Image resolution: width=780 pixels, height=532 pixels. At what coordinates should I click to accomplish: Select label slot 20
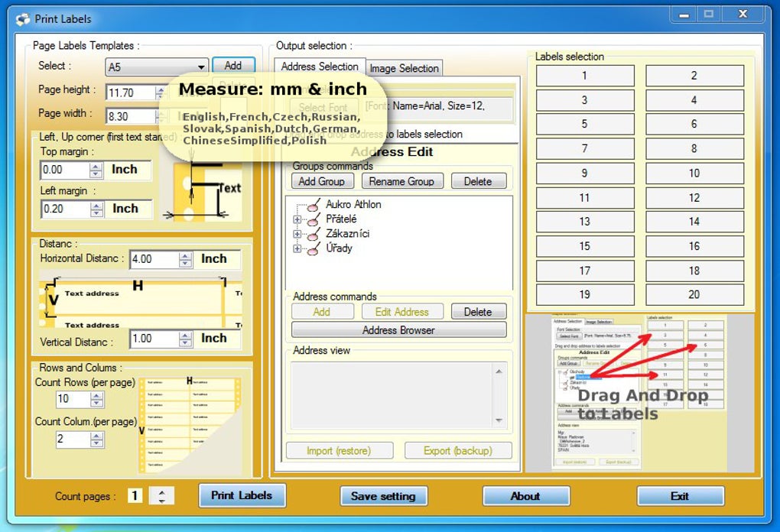(x=694, y=295)
